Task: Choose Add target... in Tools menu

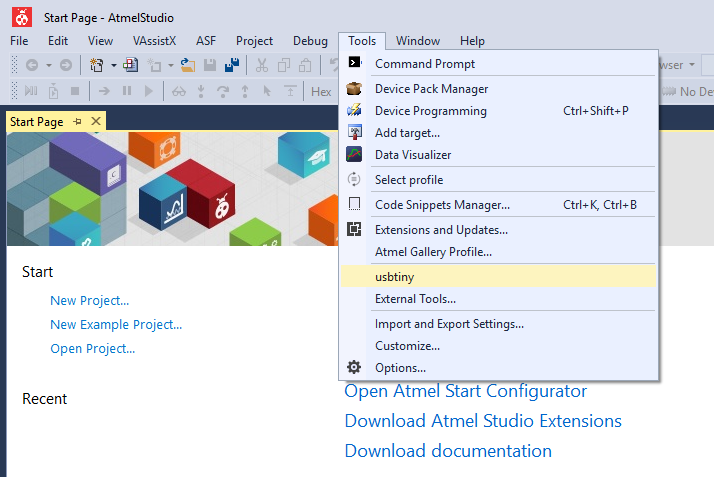Action: point(498,133)
